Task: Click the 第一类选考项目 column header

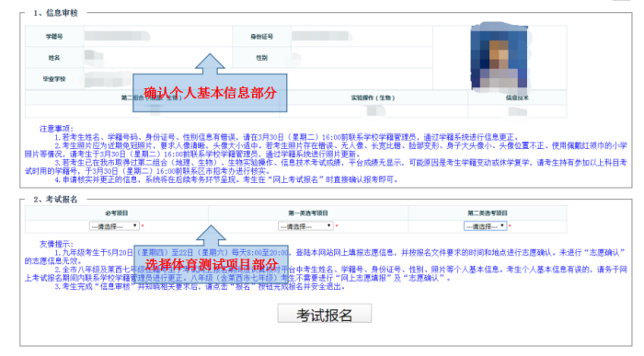Action: click(x=308, y=212)
